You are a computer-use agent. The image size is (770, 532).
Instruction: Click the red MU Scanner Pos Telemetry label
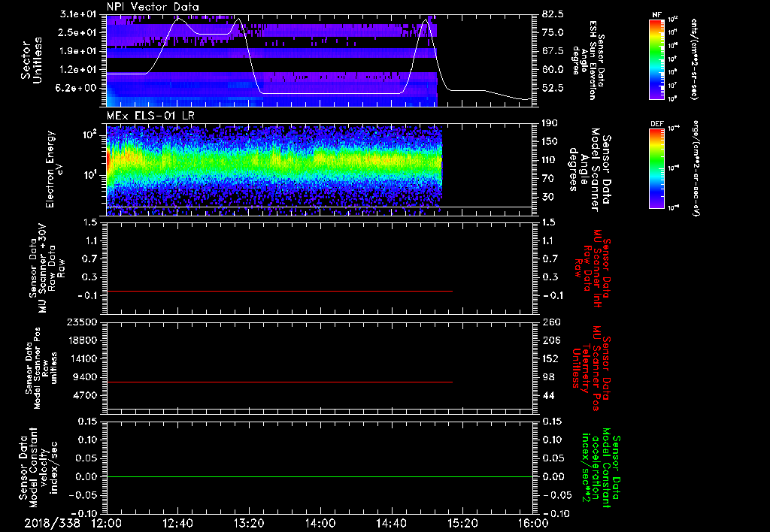point(591,368)
